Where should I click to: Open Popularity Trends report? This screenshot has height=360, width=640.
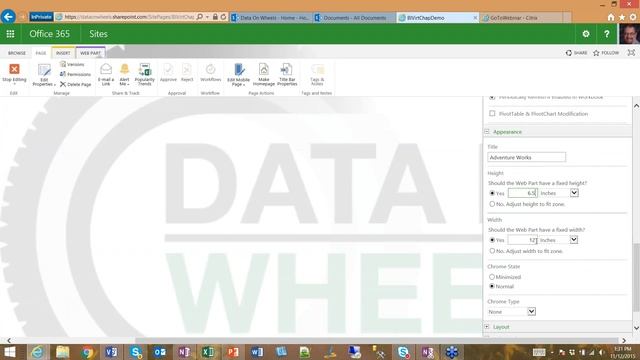pyautogui.click(x=144, y=74)
